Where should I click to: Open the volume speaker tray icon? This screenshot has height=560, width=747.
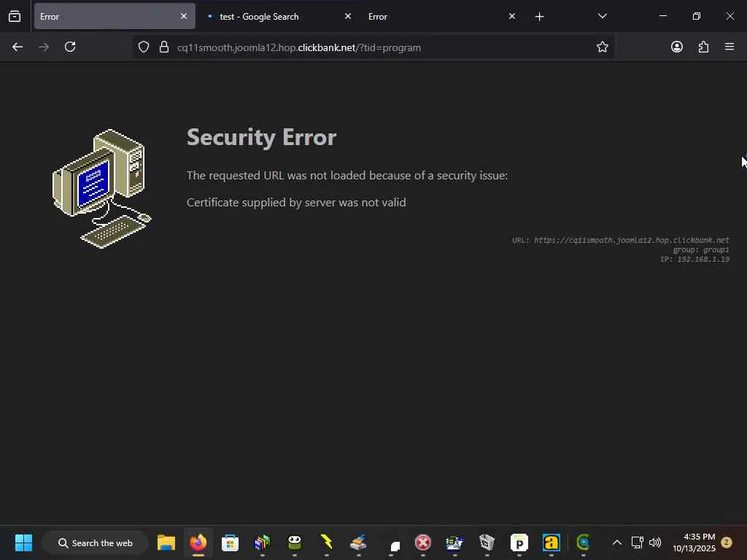coord(655,542)
